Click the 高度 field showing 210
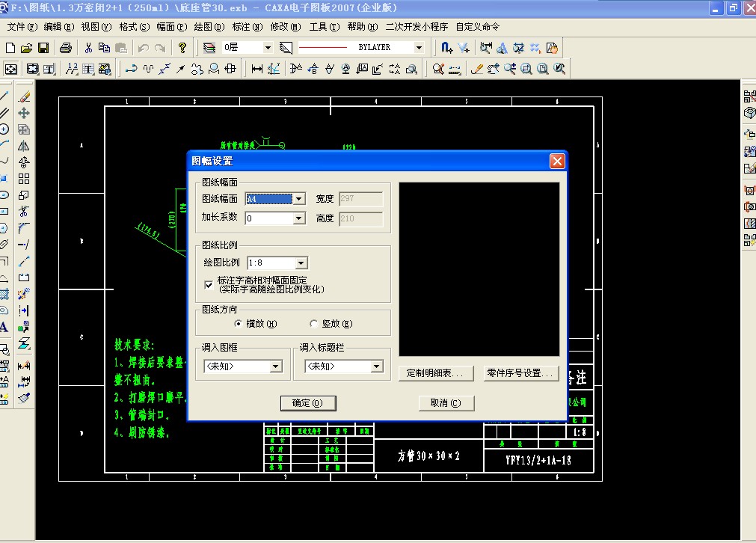The width and height of the screenshot is (756, 543). [x=361, y=218]
